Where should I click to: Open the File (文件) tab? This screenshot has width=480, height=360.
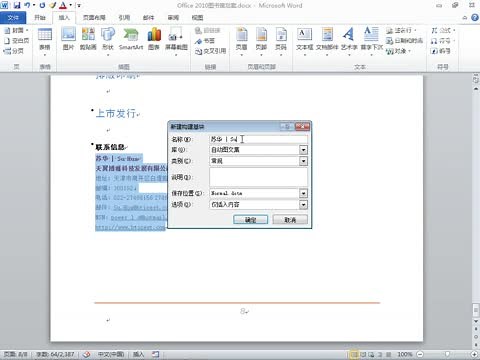[13, 18]
